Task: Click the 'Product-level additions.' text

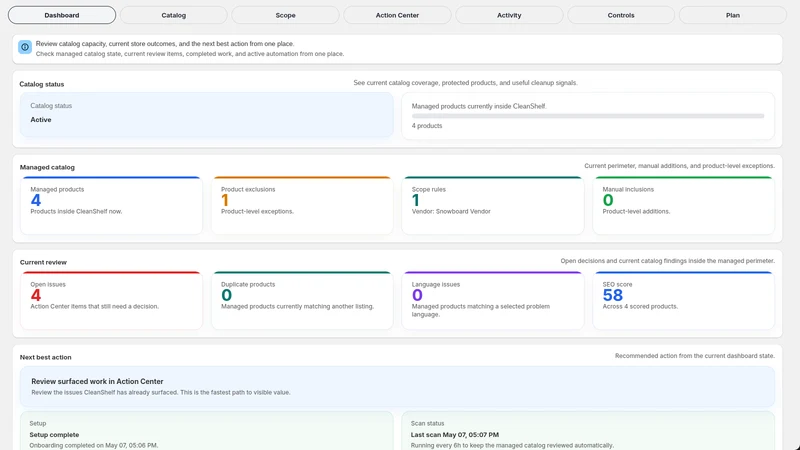Action: click(636, 211)
